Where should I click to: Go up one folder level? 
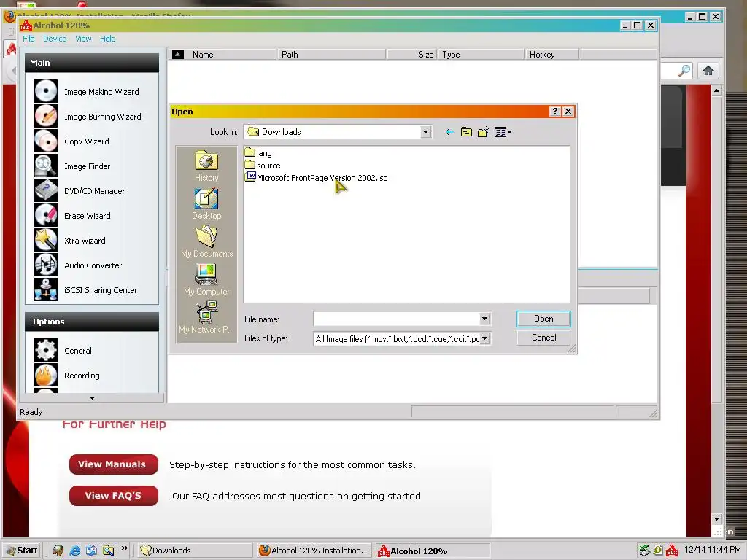(x=466, y=132)
